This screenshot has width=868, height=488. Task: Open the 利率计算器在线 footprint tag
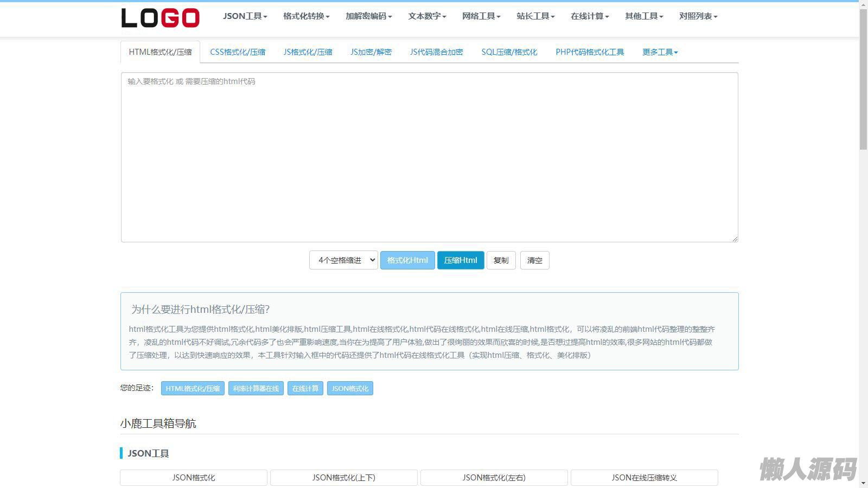256,388
